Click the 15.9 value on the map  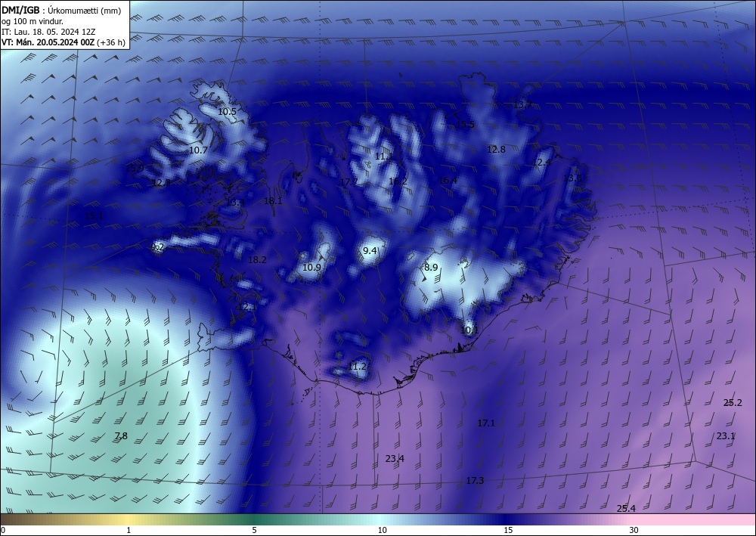click(x=135, y=169)
